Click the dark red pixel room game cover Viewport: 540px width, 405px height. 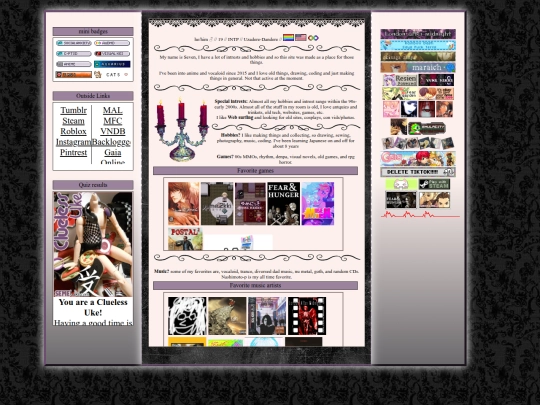coord(250,204)
